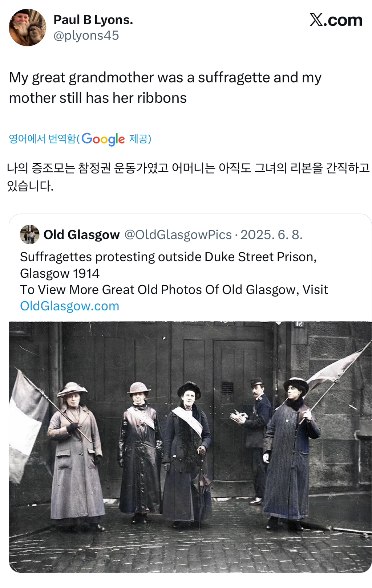Click the Korean translated tweet text

tap(188, 177)
